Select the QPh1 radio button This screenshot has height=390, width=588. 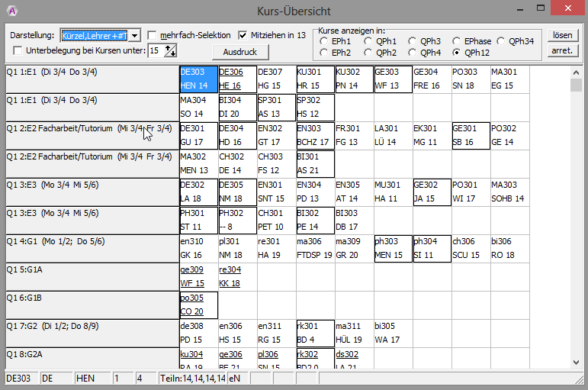(x=368, y=41)
